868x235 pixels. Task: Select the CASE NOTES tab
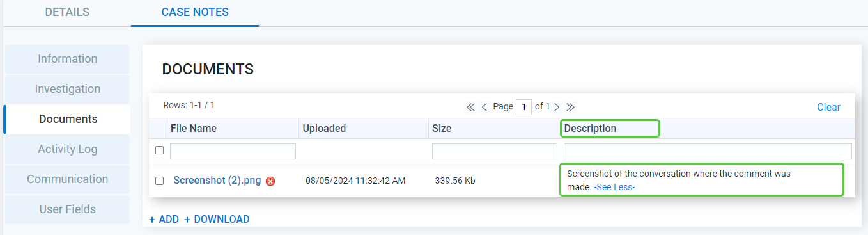195,12
